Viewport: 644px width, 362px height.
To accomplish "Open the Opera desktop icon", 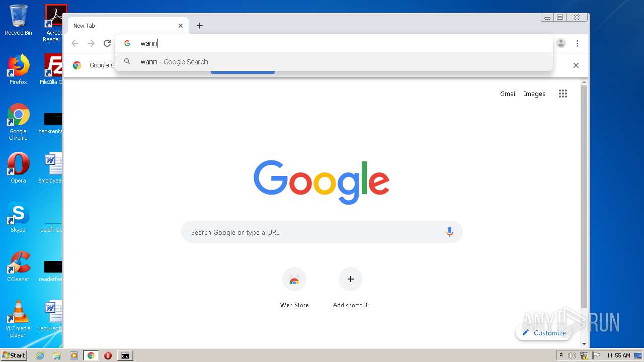I will (x=18, y=168).
